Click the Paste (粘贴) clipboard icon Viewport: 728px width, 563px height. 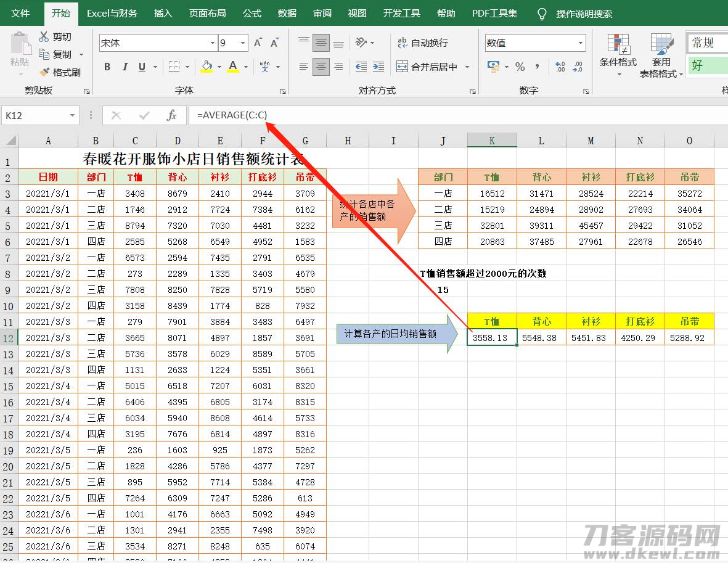[20, 43]
